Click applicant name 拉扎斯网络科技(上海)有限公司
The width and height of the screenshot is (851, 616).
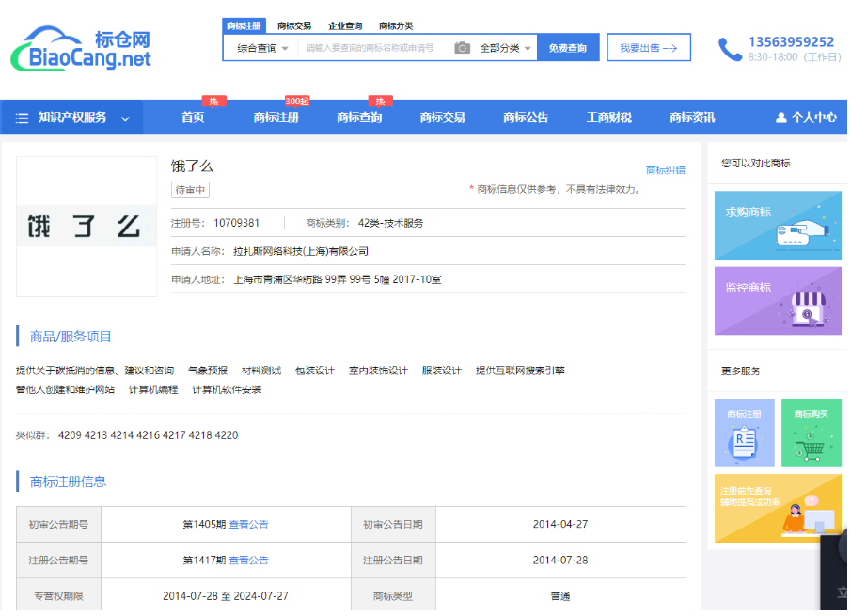301,251
